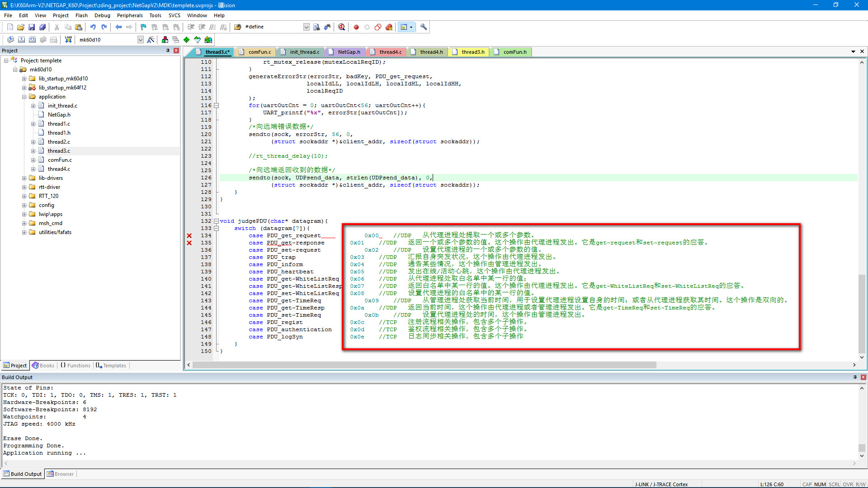Open Manage Project Items icon

[x=165, y=40]
